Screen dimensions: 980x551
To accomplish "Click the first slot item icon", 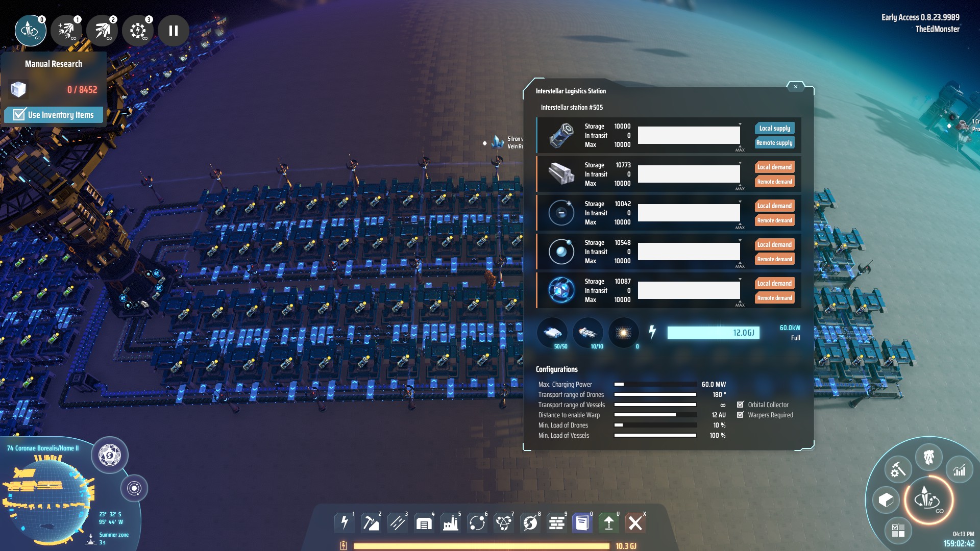I will [561, 135].
